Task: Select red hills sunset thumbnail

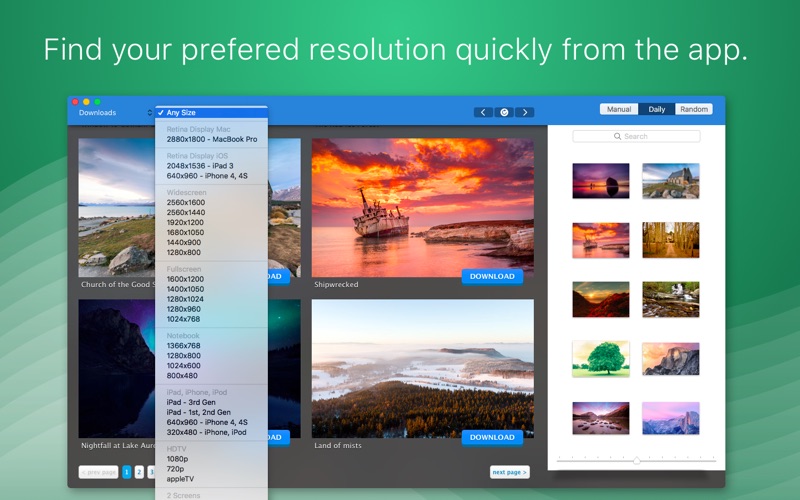Action: click(x=601, y=299)
